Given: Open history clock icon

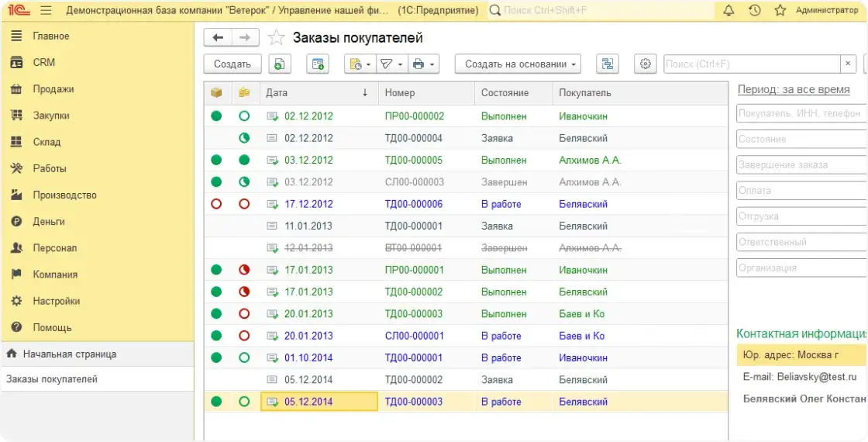Looking at the screenshot, I should (x=754, y=11).
